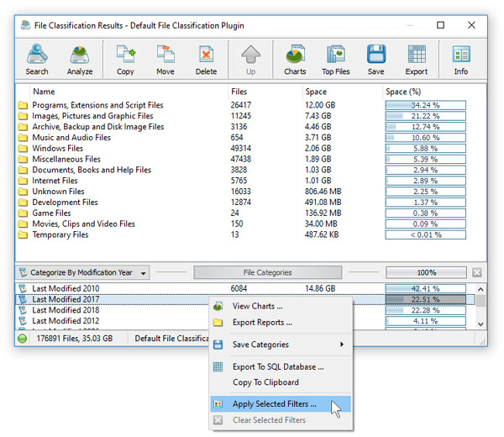The image size is (504, 437).
Task: Click the 21.22 % space bar
Action: pyautogui.click(x=426, y=116)
